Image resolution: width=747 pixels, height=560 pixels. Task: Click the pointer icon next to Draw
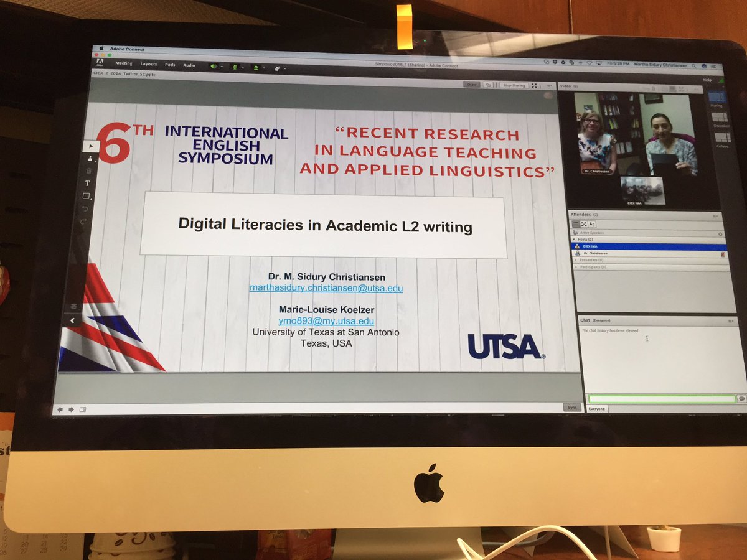[489, 85]
